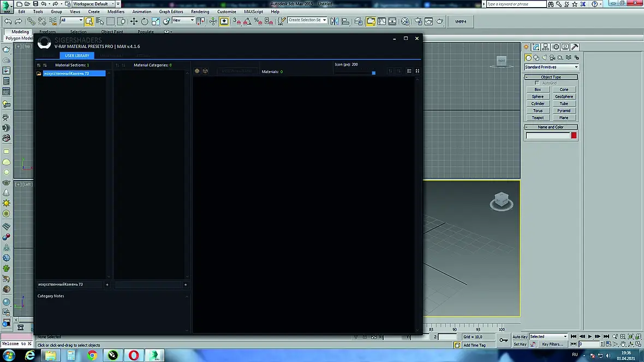Switch to the USER LIBRARY tab

pos(77,56)
